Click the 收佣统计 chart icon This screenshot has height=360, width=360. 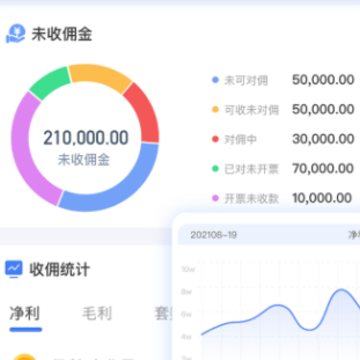click(14, 269)
